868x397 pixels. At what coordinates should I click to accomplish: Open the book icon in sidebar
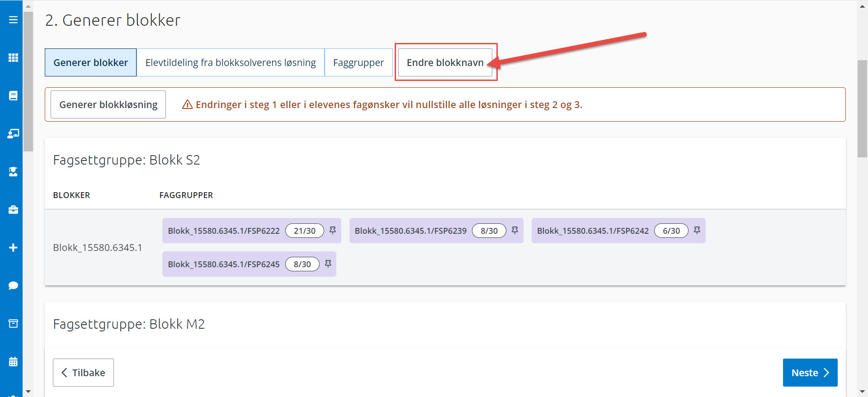point(13,96)
